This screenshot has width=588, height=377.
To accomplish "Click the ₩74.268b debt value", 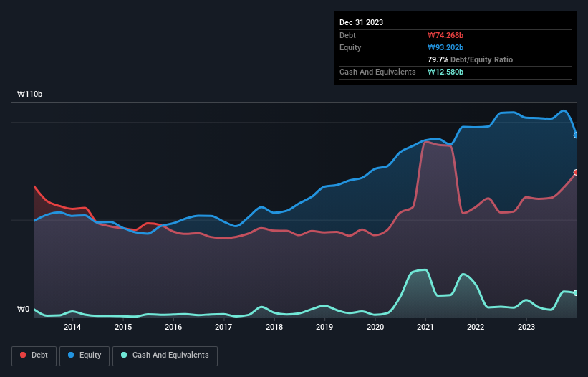I will click(x=445, y=35).
